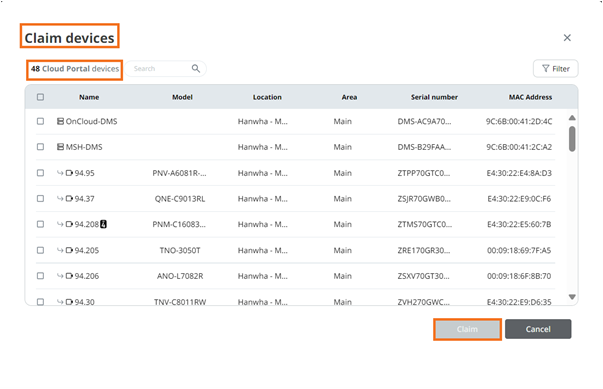Check the MSH-DMS row checkbox

[40, 147]
